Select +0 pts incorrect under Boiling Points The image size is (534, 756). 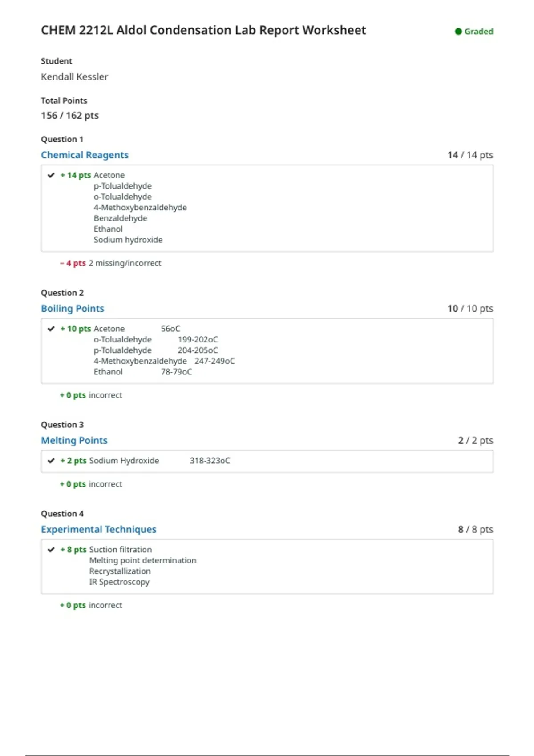coord(91,395)
